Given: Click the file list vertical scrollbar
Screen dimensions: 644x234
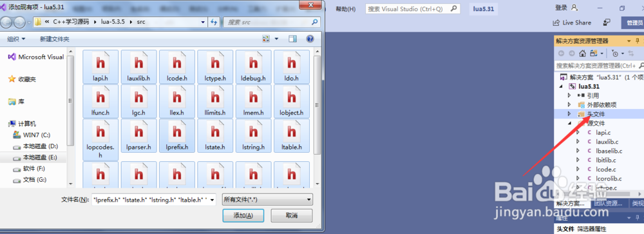Looking at the screenshot, I should (x=317, y=117).
